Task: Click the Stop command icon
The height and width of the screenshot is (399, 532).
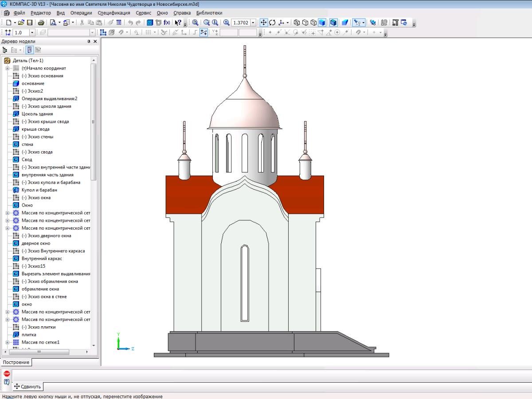Action: pos(7,373)
